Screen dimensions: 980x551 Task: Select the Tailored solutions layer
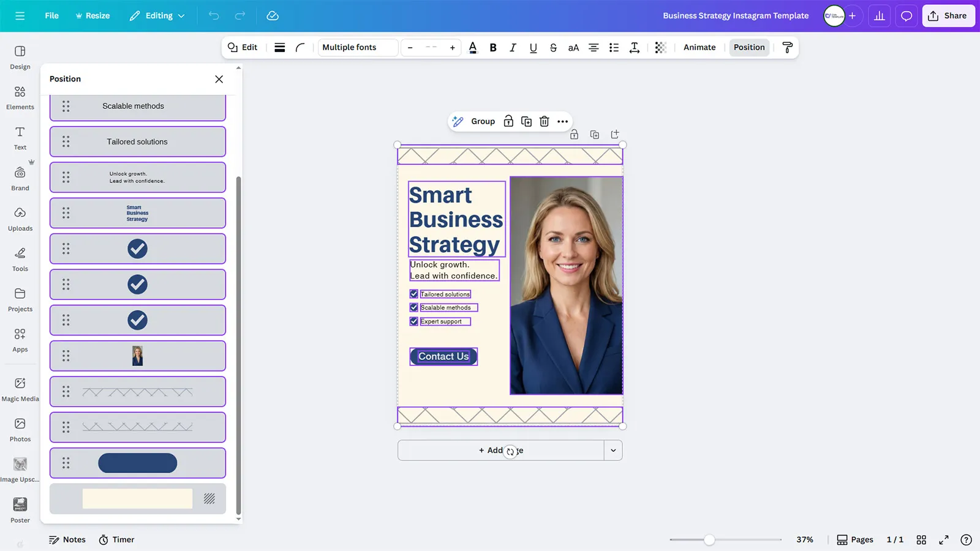(x=137, y=142)
